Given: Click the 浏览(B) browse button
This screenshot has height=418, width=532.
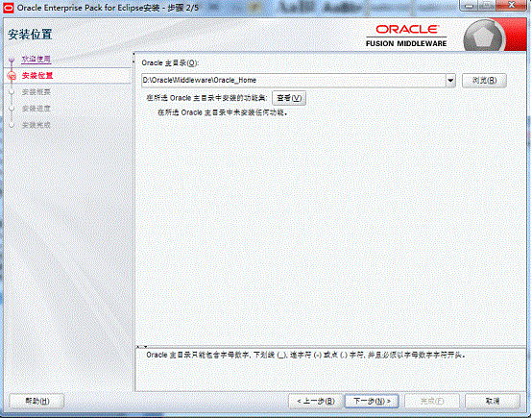Looking at the screenshot, I should (x=484, y=81).
